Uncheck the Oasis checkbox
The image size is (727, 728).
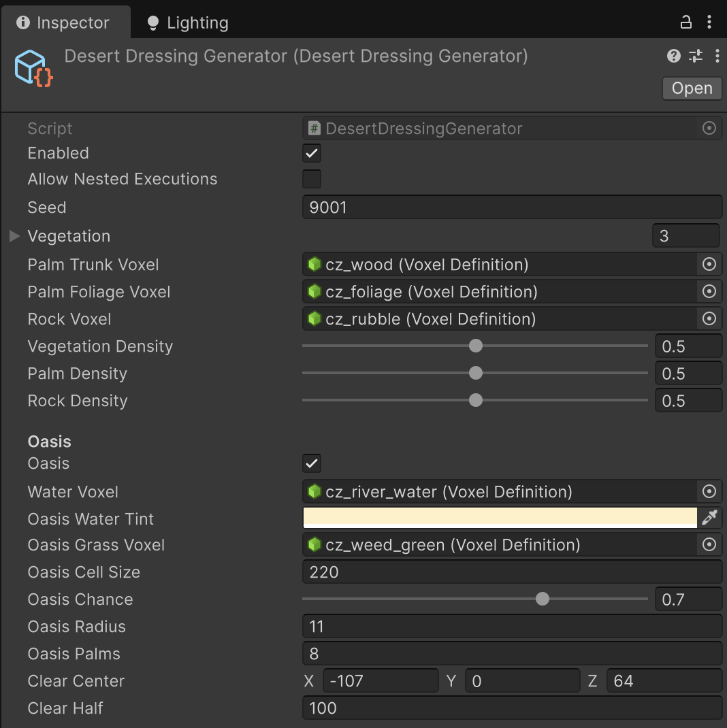tap(312, 463)
